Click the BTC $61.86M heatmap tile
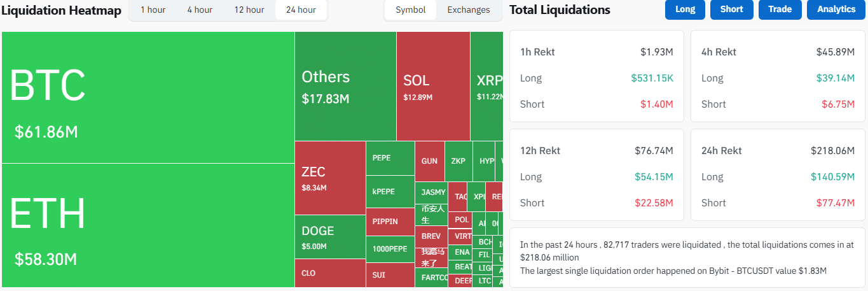The width and height of the screenshot is (868, 291). click(148, 97)
